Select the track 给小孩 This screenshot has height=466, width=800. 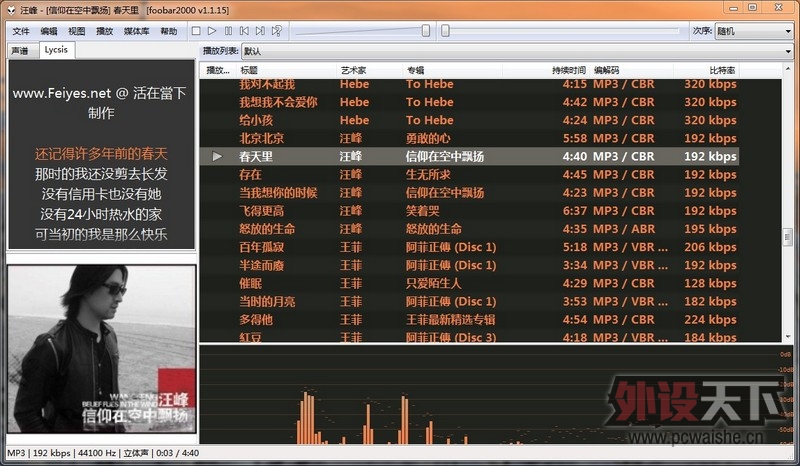pos(256,120)
